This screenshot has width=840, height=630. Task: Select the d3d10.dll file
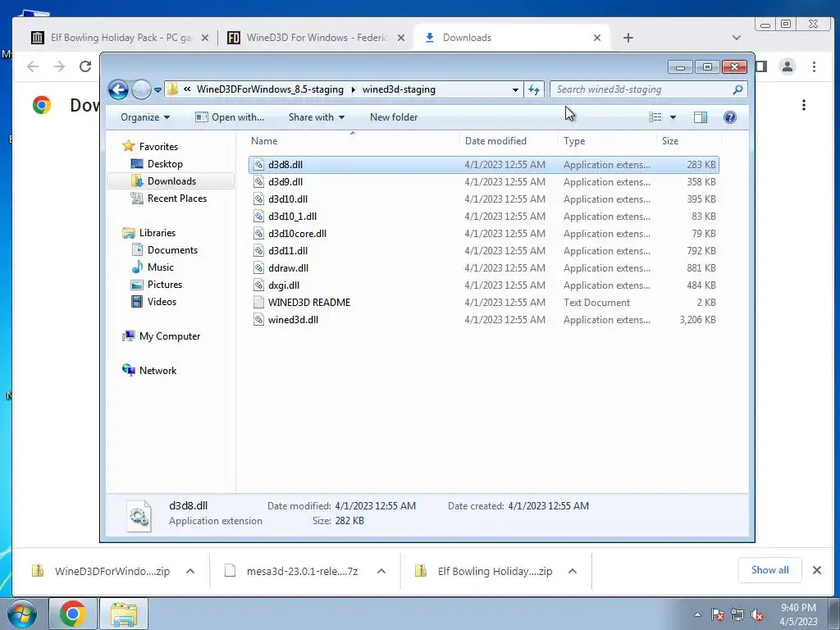pyautogui.click(x=484, y=199)
